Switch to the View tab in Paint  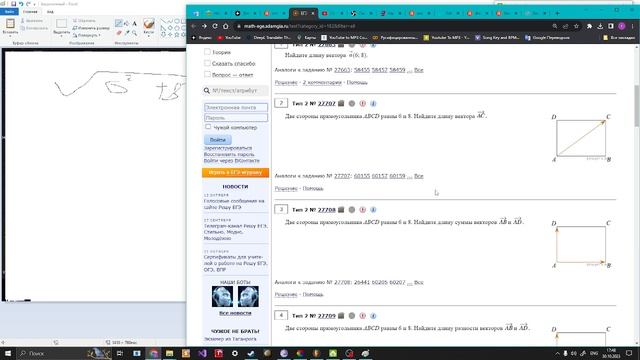[x=50, y=12]
